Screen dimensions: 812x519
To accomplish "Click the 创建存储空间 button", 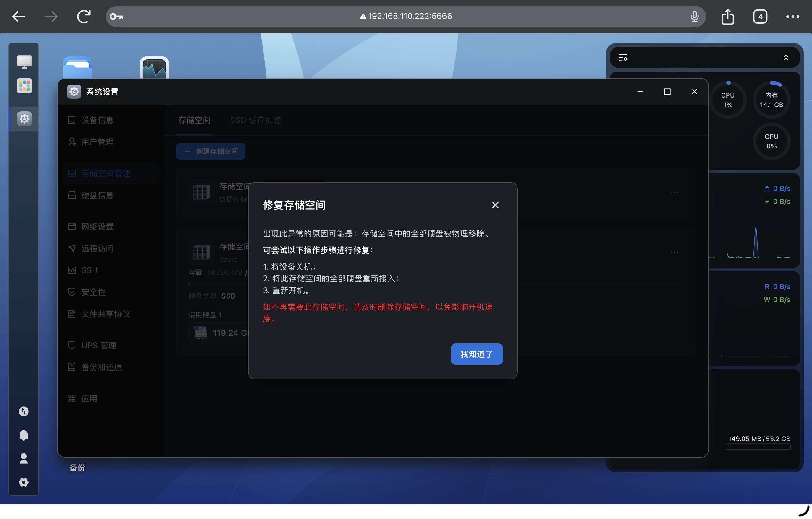I will pos(211,151).
